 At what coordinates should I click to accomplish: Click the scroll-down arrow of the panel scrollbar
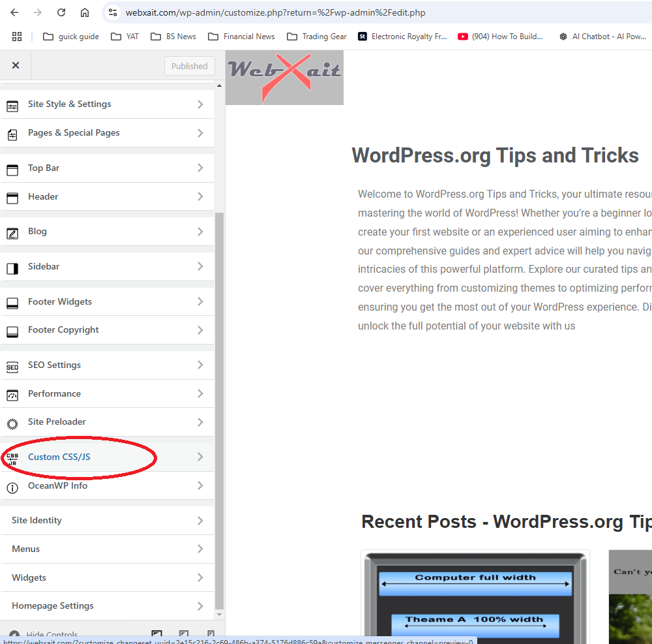click(x=219, y=615)
